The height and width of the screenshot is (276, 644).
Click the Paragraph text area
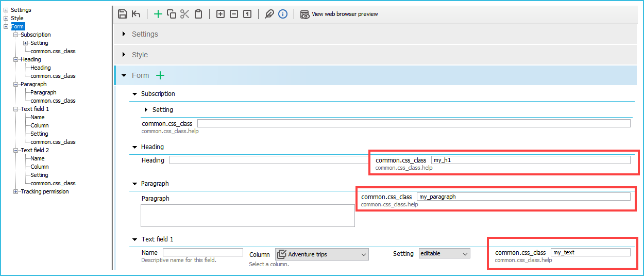[248, 216]
